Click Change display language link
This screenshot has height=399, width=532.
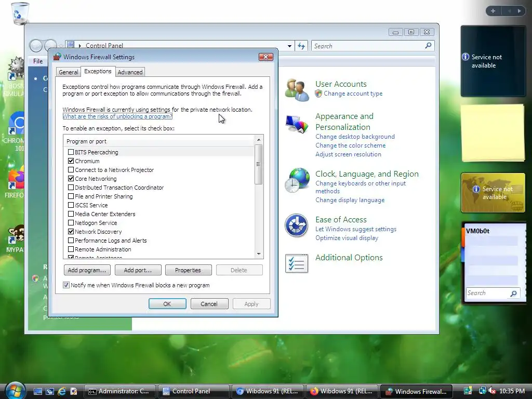(350, 200)
